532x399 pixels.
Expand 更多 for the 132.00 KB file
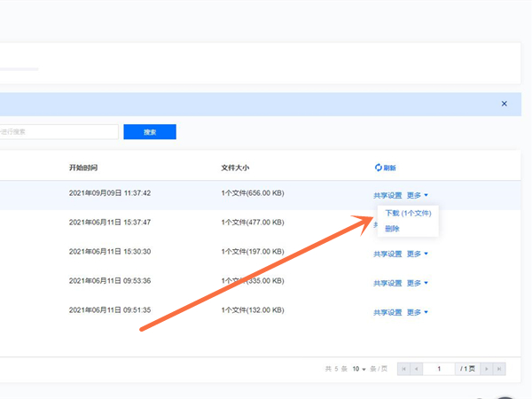pyautogui.click(x=418, y=312)
